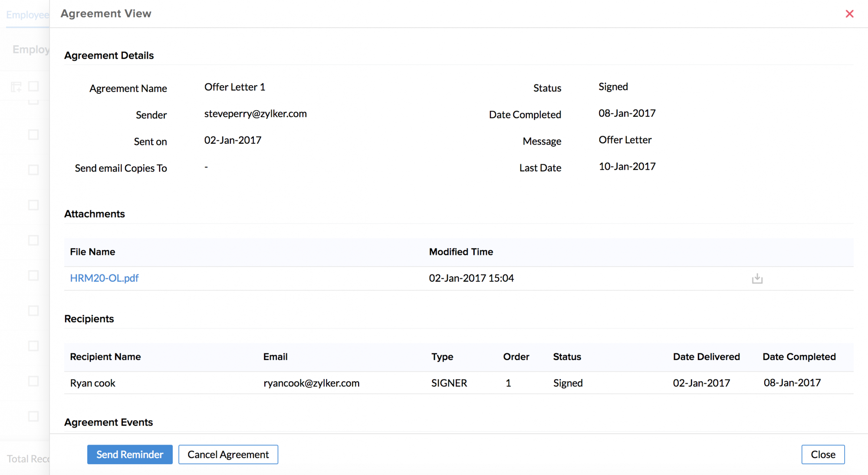Click the Modified Time column header
The width and height of the screenshot is (868, 475).
pyautogui.click(x=461, y=252)
